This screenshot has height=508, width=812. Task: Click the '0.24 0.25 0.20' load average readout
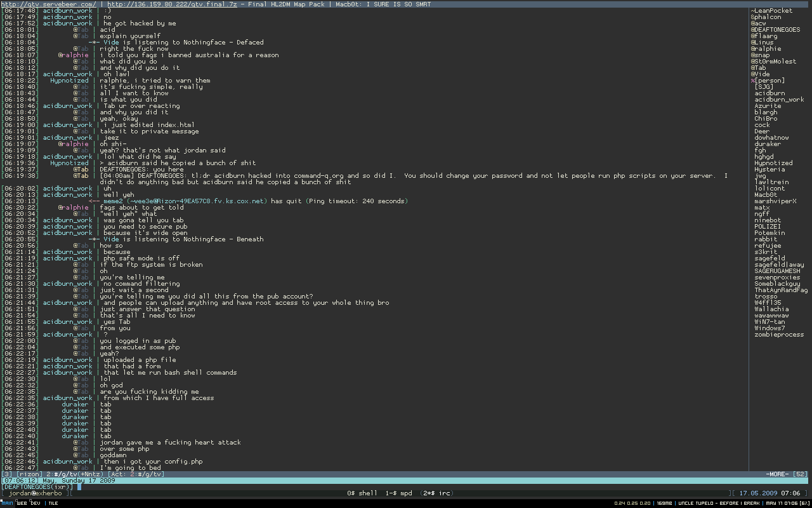[x=631, y=503]
